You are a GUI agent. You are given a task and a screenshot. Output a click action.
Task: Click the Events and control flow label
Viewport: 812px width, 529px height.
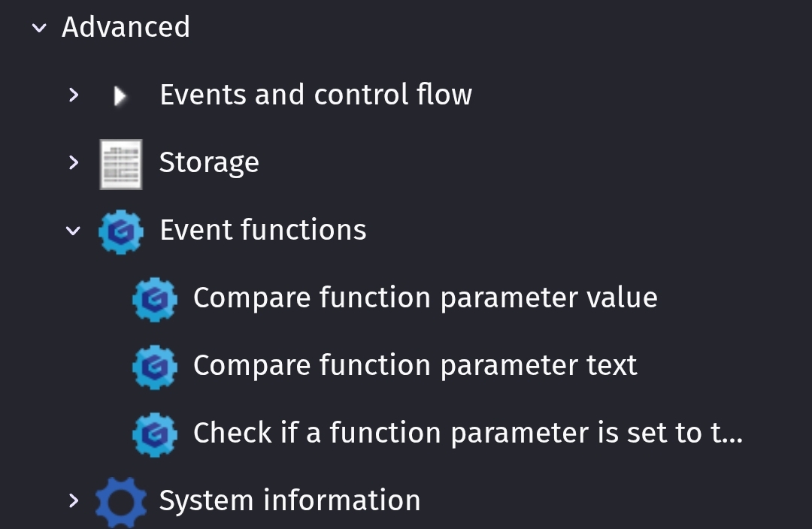click(316, 95)
